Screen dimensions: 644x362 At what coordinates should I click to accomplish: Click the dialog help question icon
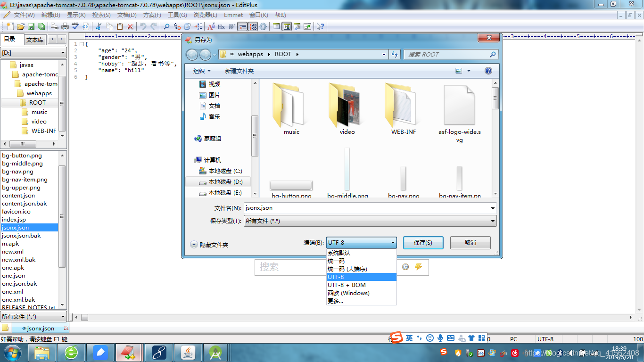488,71
